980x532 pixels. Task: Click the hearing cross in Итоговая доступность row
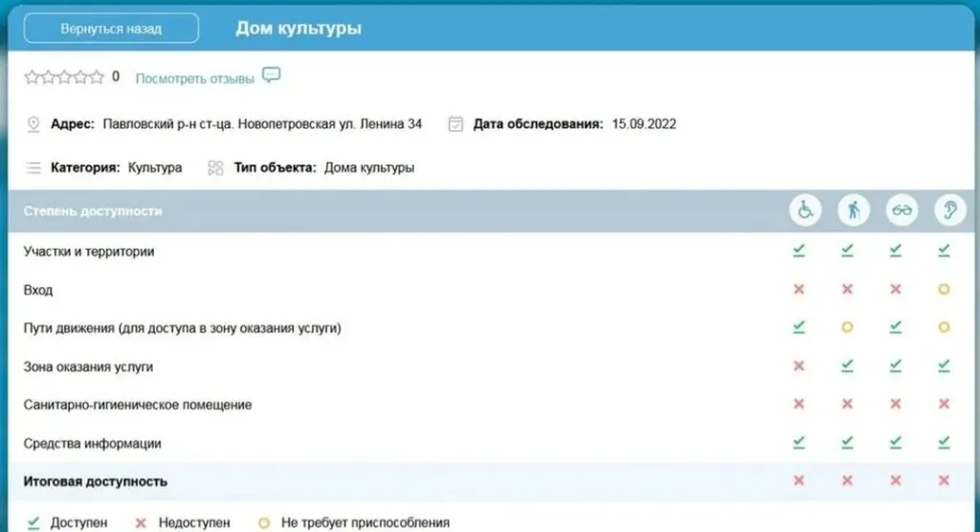click(944, 480)
